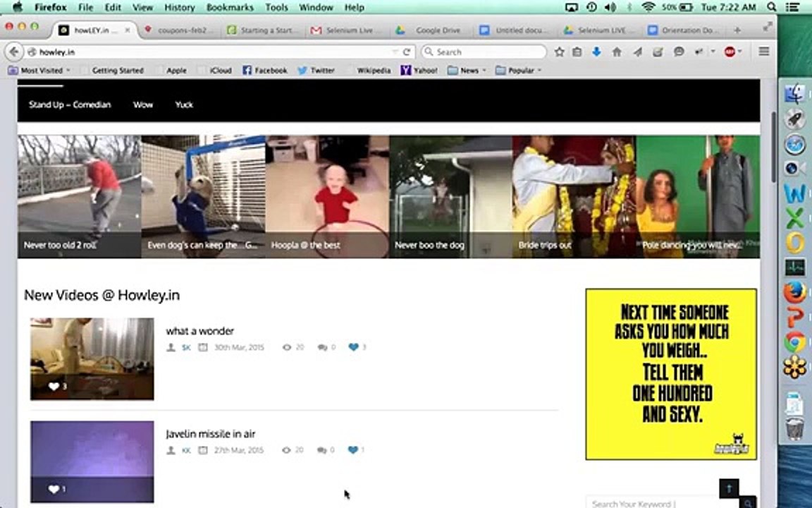Viewport: 812px width, 508px height.
Task: Like the "what a wonder" video heart
Action: click(353, 347)
